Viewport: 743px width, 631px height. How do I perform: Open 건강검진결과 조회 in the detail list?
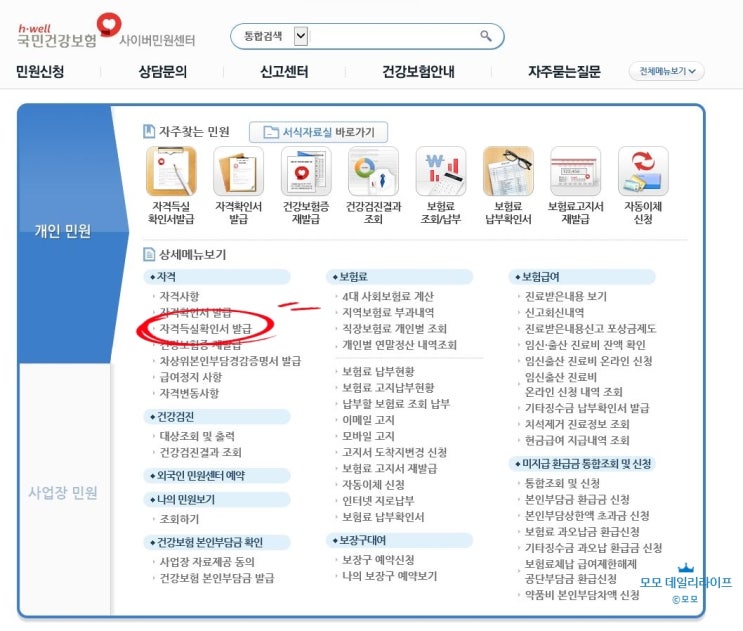[x=200, y=452]
